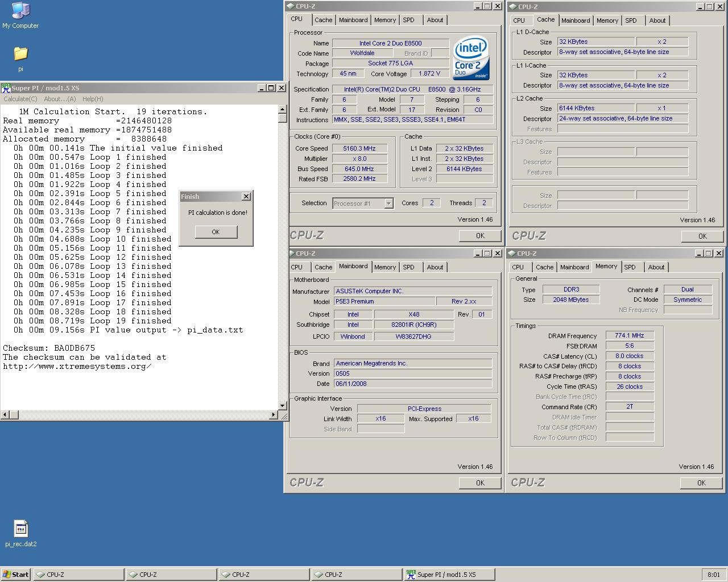Screen dimensions: 728x582
Task: Click the http://www.xtremesystems.org/ text
Action: point(77,366)
